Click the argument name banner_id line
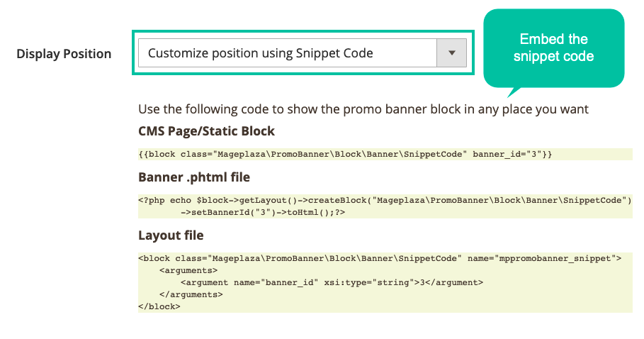The height and width of the screenshot is (339, 644). click(332, 282)
